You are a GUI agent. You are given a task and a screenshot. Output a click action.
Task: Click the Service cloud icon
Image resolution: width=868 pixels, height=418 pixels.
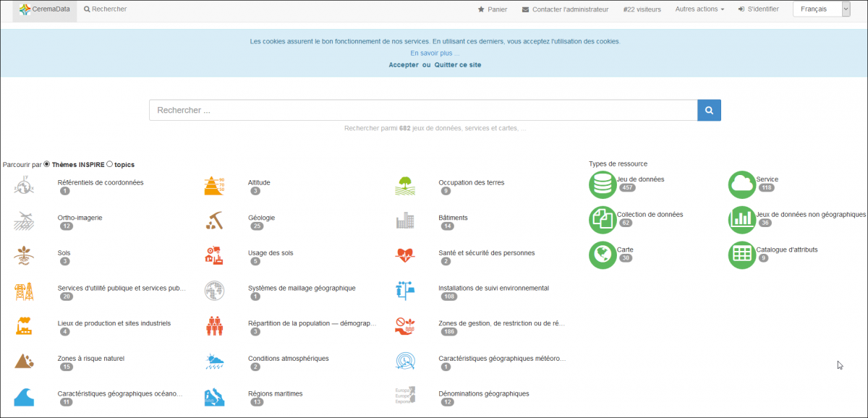click(x=741, y=184)
